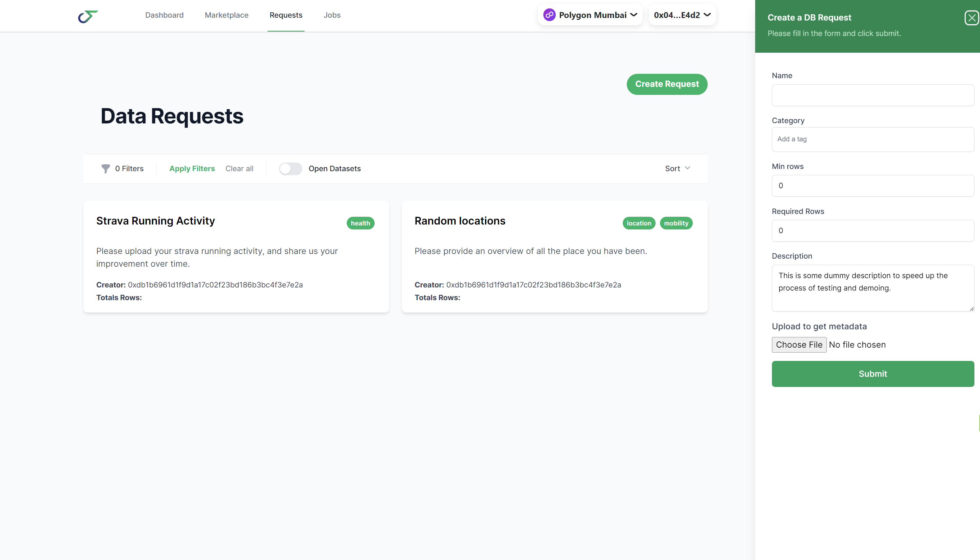Open the Dashboard tab
The image size is (980, 560).
point(164,15)
